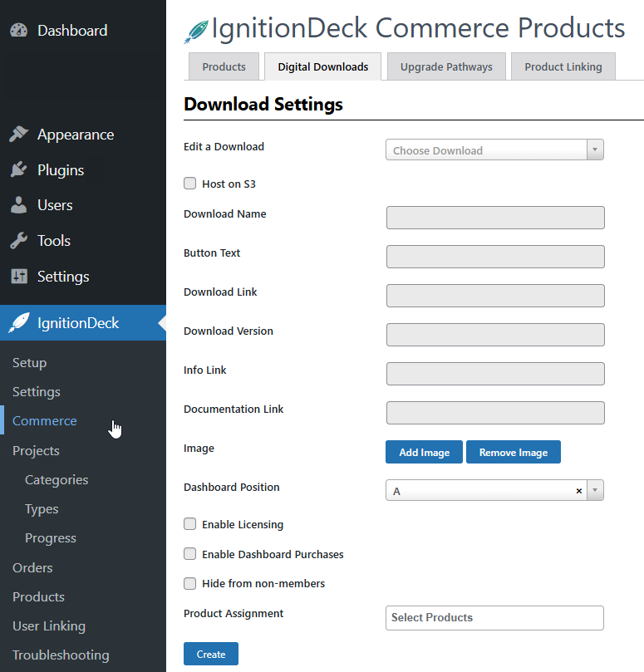Click the Settings sliders icon
Viewport: 644px width, 672px height.
click(x=19, y=277)
